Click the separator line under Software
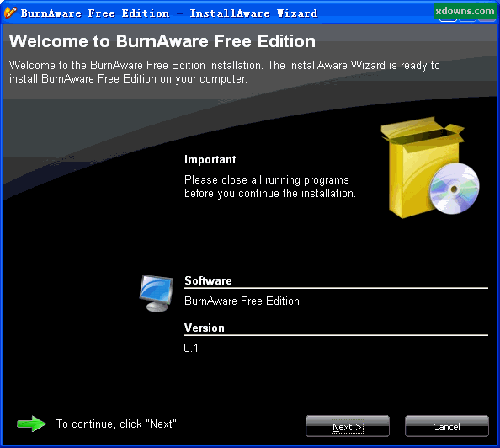Image resolution: width=500 pixels, height=448 pixels. 336,288
